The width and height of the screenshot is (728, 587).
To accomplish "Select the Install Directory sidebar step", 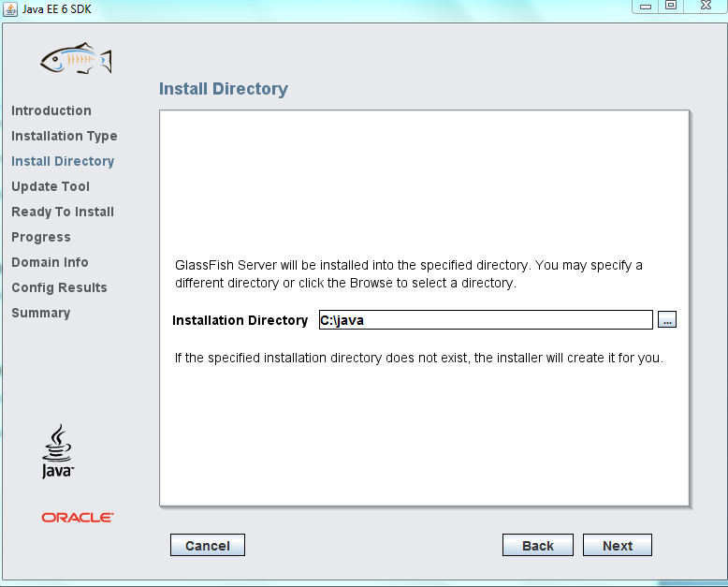I will (63, 161).
